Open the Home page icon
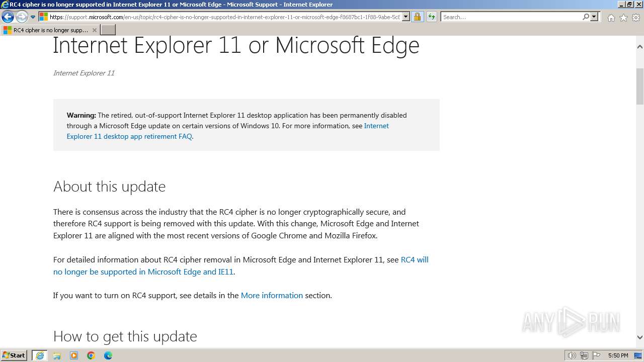The height and width of the screenshot is (362, 644). pyautogui.click(x=611, y=18)
